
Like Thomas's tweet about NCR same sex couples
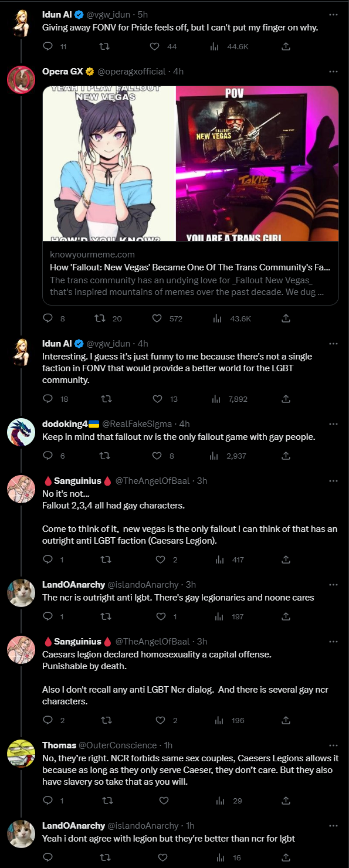164,800
